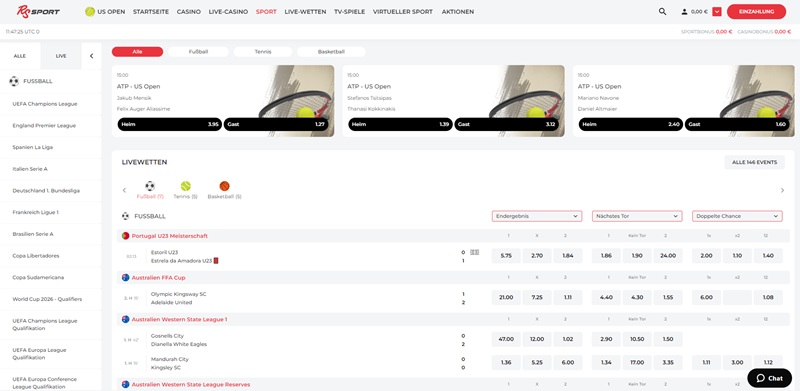This screenshot has height=391, width=800.
Task: Open TV-Spiele menu item
Action: [x=349, y=11]
